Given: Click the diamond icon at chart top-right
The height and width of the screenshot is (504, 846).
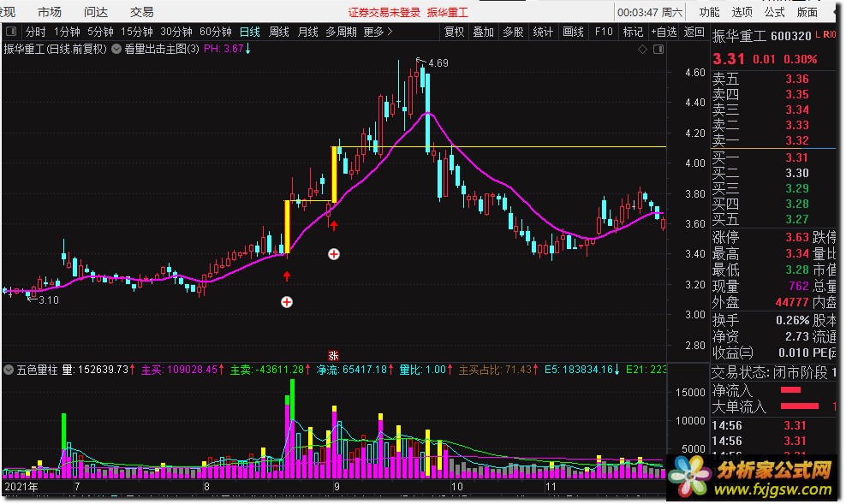Looking at the screenshot, I should tap(642, 49).
